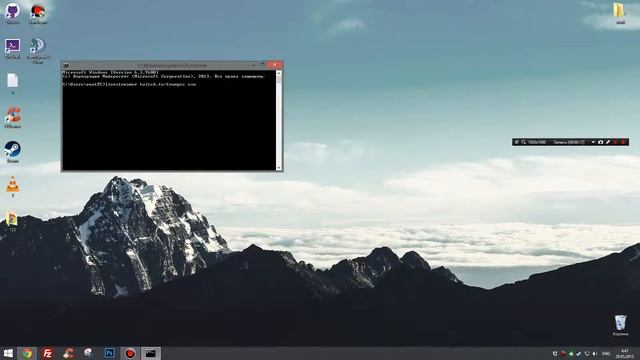Open the taskbar icon left of Photoshop
Image resolution: width=640 pixels, height=360 pixels.
click(89, 353)
